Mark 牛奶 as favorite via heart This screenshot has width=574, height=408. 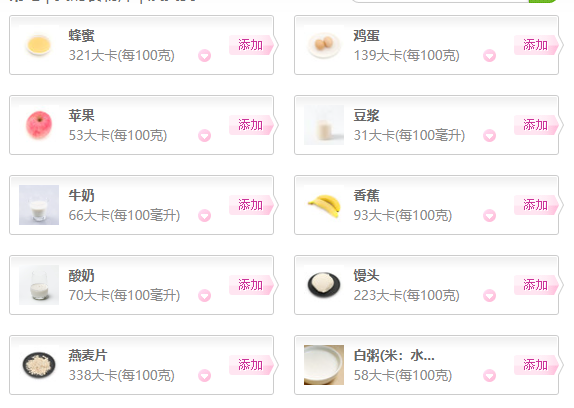point(204,216)
